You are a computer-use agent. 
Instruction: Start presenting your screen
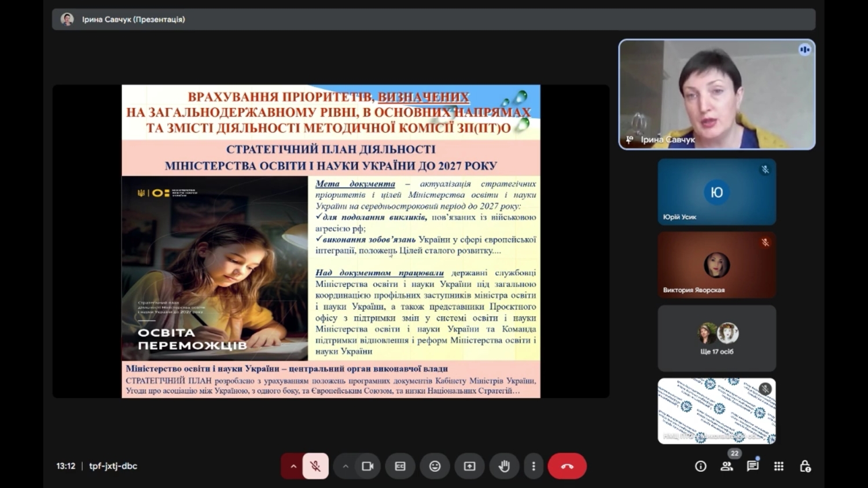tap(469, 466)
